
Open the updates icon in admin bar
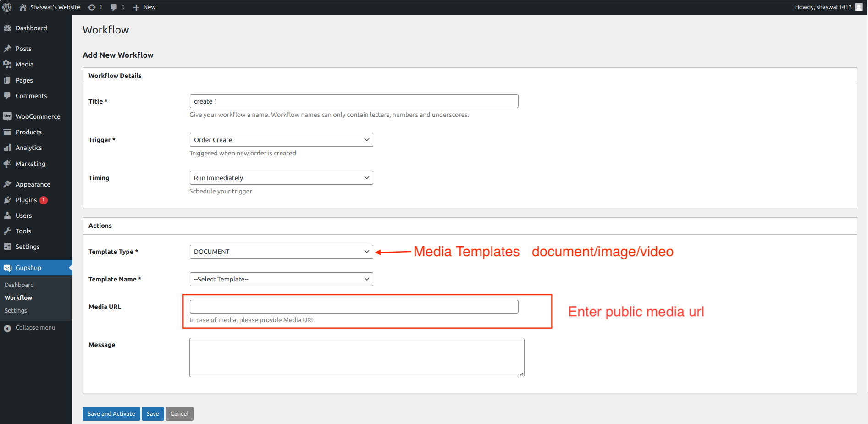92,7
